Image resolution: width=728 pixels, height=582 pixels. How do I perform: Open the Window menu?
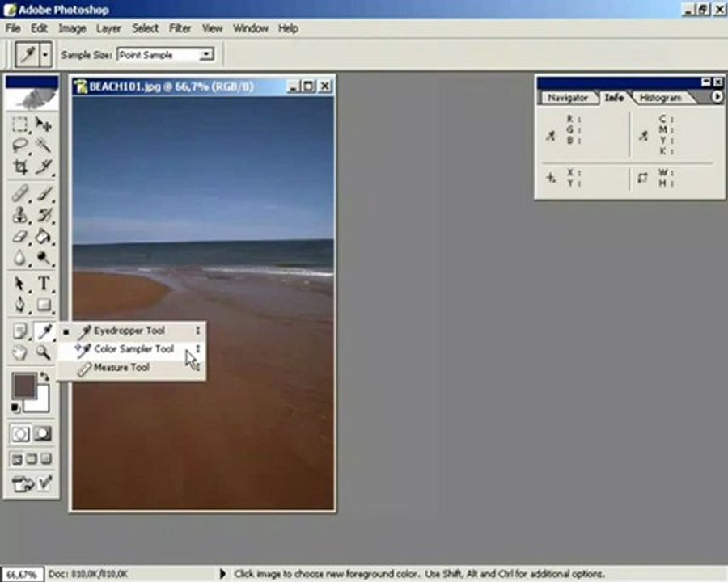[250, 28]
